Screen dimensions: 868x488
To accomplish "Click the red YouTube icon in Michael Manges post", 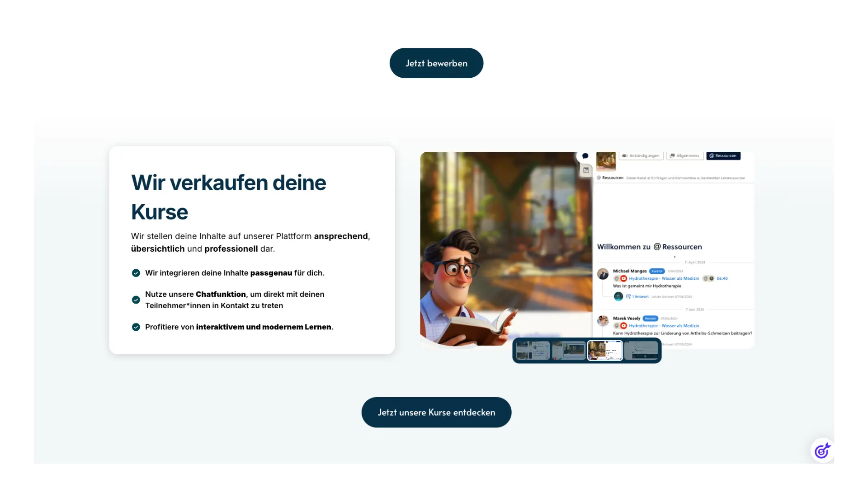I will tap(624, 278).
